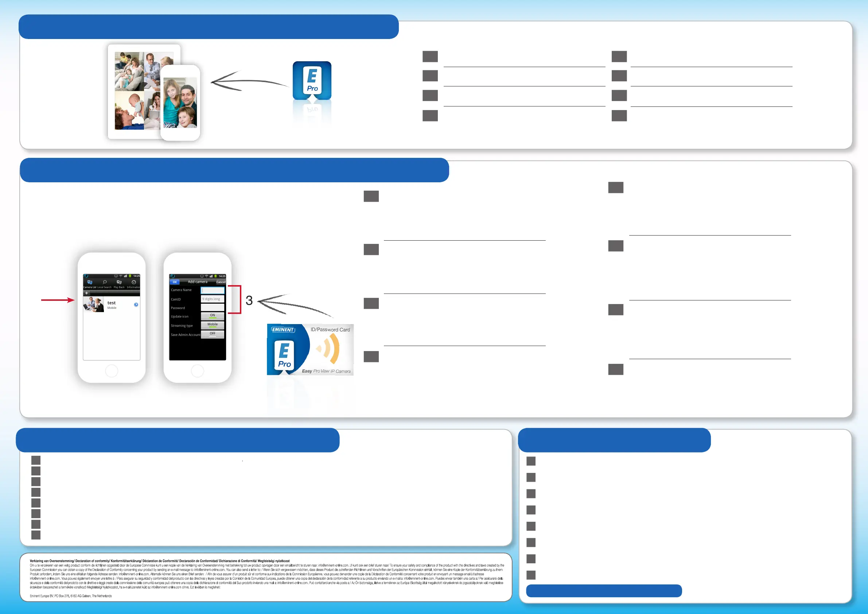Click the CamID 9 digits long field
The image size is (868, 614).
click(213, 299)
